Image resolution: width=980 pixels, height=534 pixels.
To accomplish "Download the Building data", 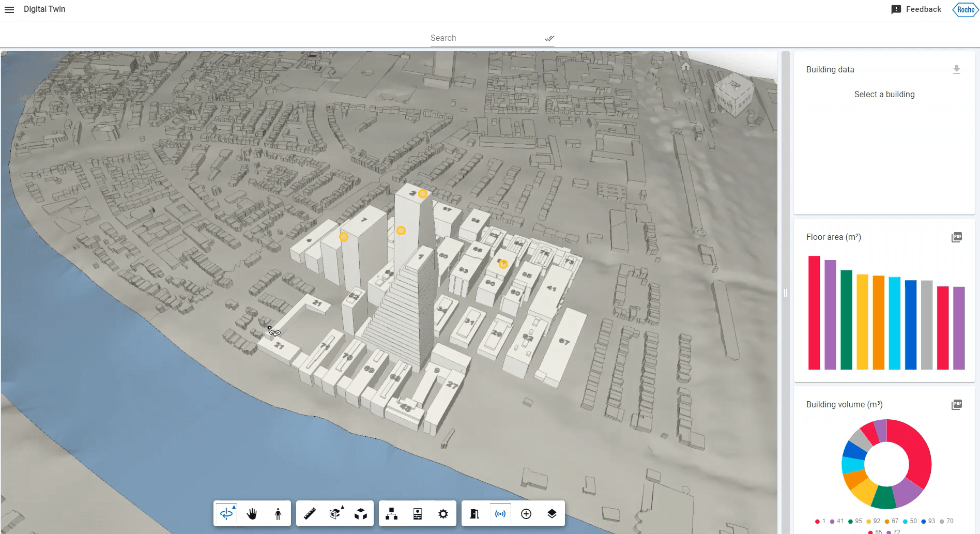I will [956, 70].
